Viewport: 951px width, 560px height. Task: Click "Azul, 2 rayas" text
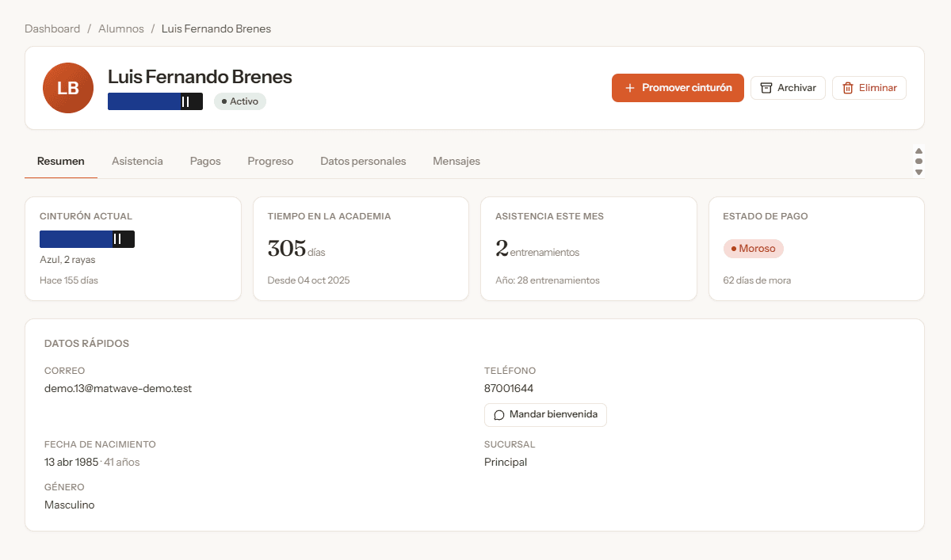(67, 260)
